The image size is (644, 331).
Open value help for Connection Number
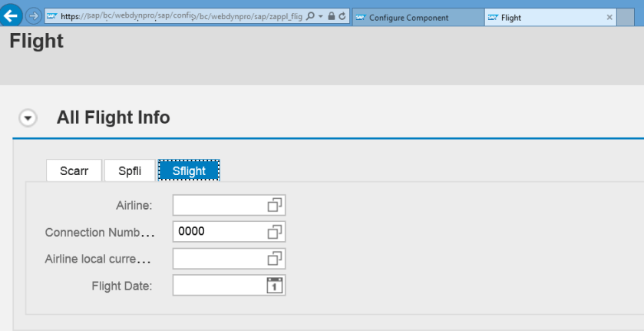click(x=275, y=232)
